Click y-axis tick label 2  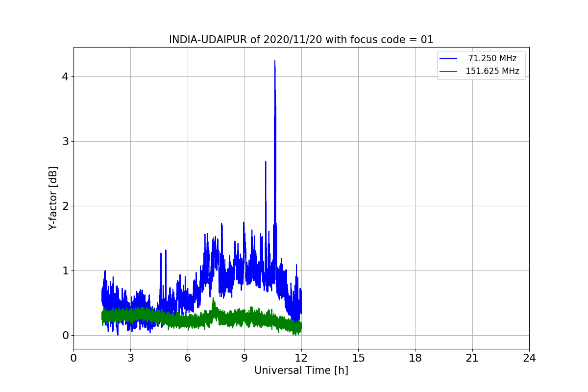(x=66, y=206)
